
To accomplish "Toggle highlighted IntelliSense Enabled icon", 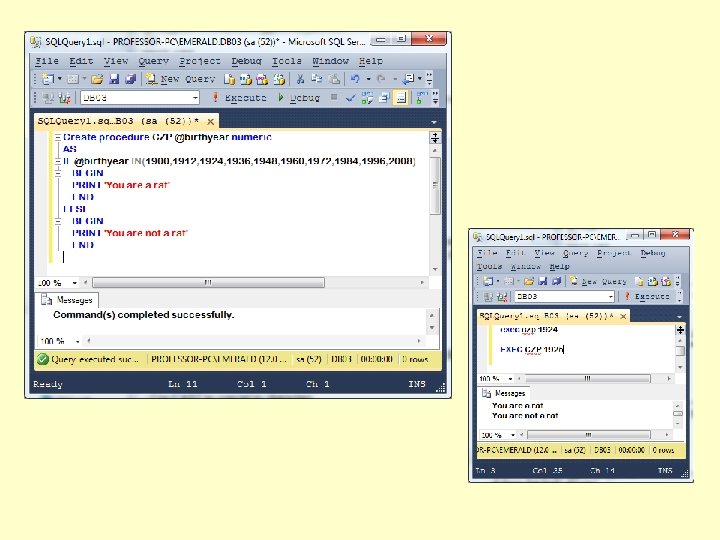I will [x=401, y=97].
